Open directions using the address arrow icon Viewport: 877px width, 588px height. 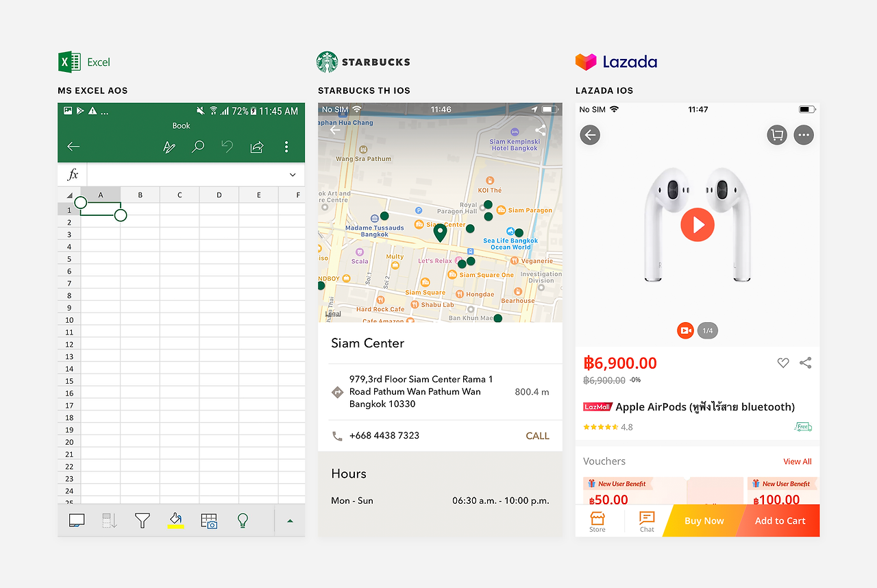(337, 392)
